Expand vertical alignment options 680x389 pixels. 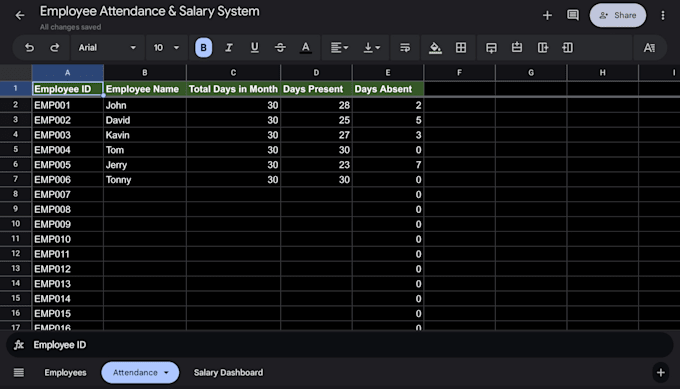point(372,48)
